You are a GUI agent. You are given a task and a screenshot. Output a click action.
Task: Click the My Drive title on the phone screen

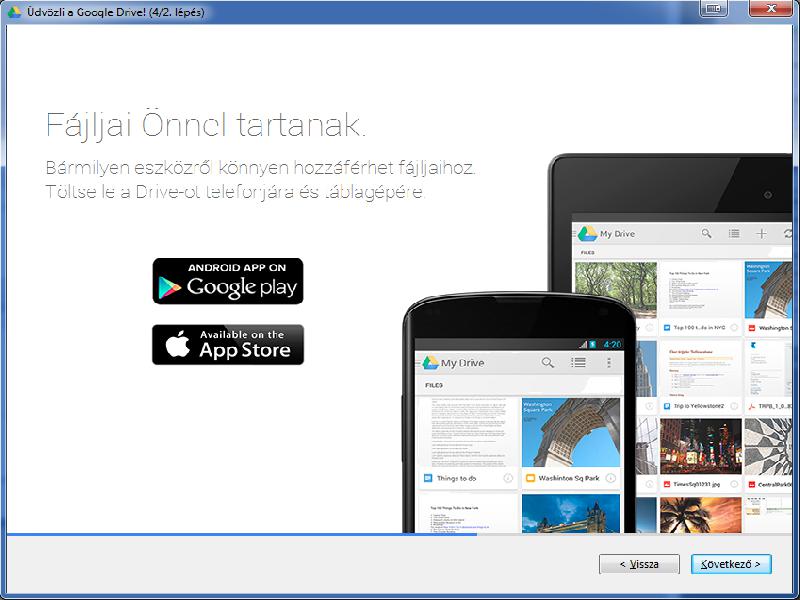462,363
